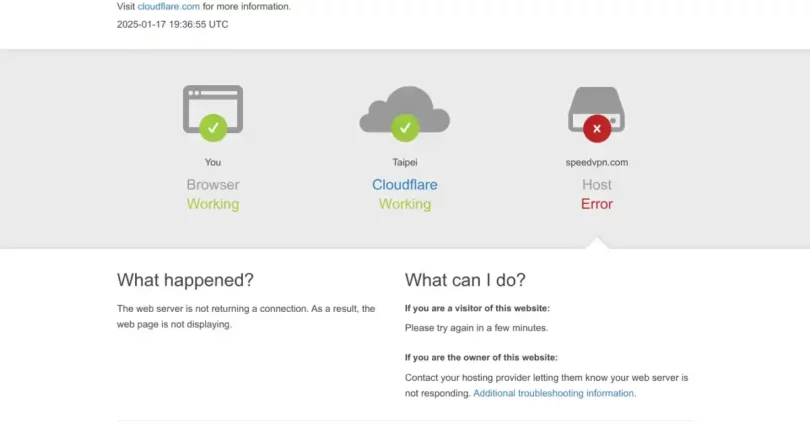Screen dimensions: 810x424
Task: Click the 'What happened?' heading
Action: coord(185,280)
